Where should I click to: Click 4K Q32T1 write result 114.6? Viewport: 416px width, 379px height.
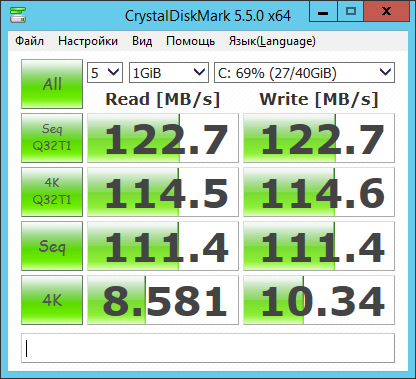(319, 192)
